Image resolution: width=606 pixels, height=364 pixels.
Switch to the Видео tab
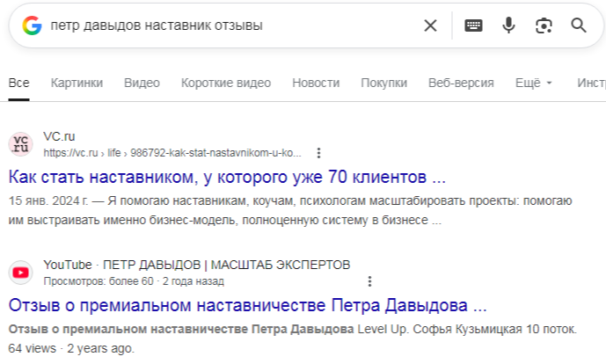[142, 83]
